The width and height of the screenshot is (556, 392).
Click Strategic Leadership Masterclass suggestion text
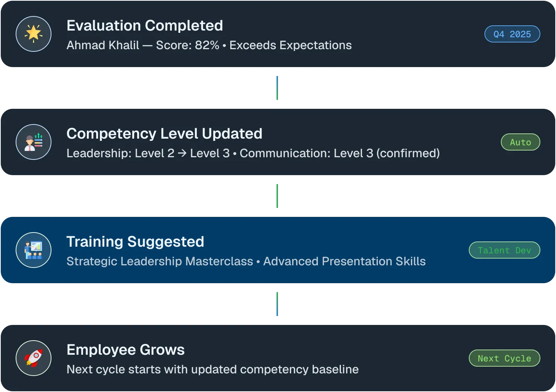tap(160, 261)
